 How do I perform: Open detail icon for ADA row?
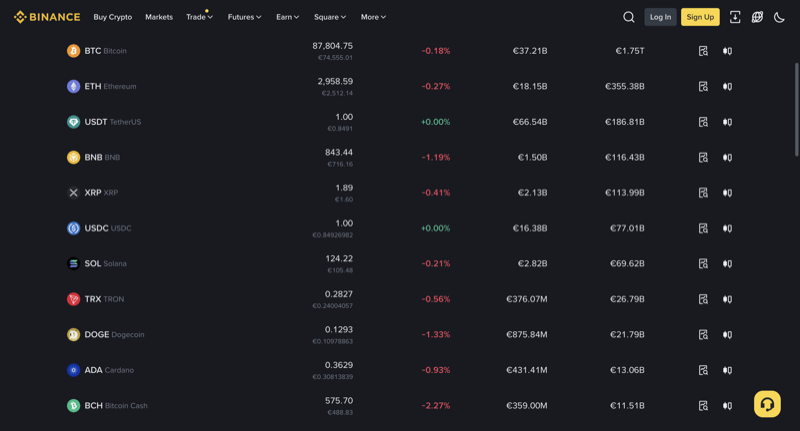pos(703,370)
